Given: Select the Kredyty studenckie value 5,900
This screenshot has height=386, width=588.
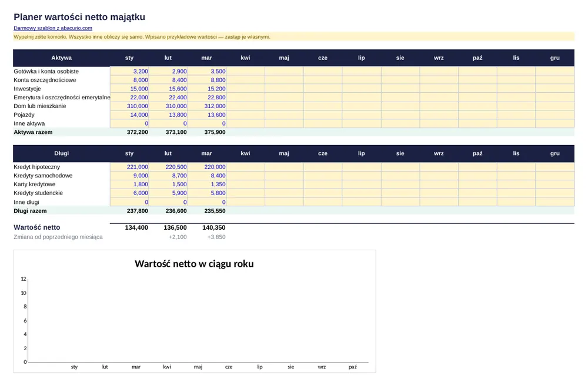Looking at the screenshot, I should pyautogui.click(x=168, y=193).
